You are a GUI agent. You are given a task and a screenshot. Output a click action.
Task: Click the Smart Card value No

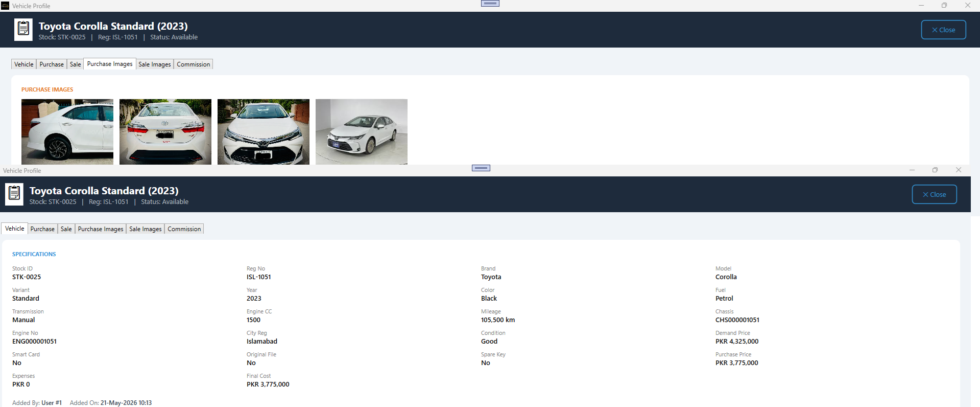(x=17, y=363)
